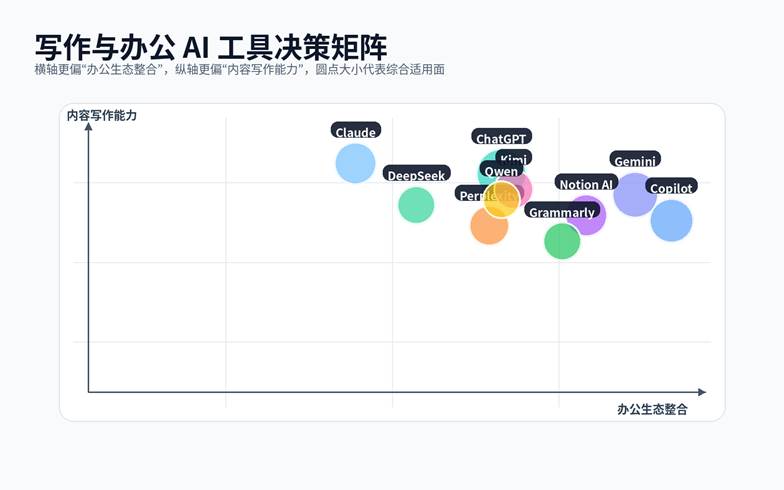Click the Copilot data label
The width and height of the screenshot is (784, 490).
click(671, 188)
